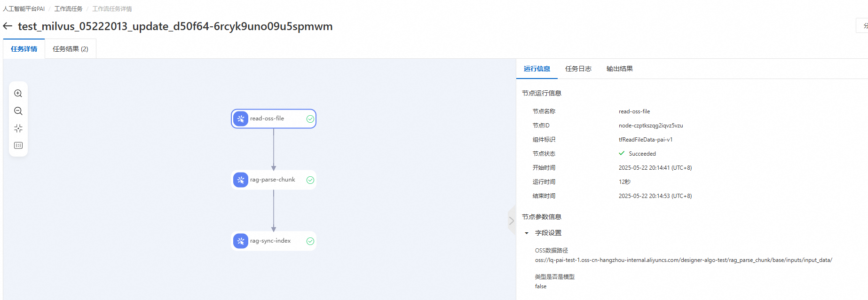Click the run duration 12秒 value
868x300 pixels.
point(624,182)
